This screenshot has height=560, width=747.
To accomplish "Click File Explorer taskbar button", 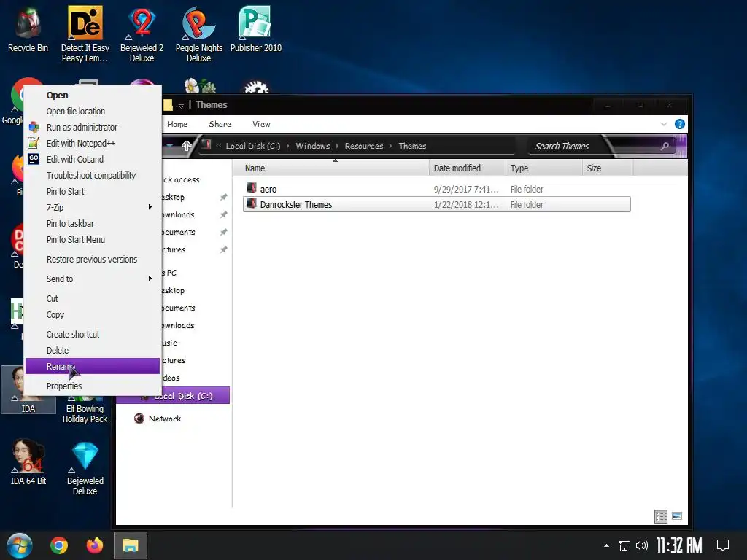I will coord(130,545).
